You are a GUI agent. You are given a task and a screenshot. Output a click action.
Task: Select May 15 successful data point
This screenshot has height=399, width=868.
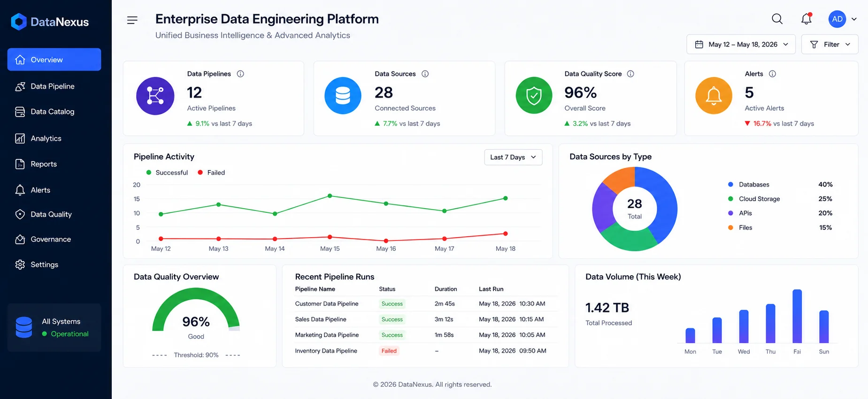(x=330, y=196)
